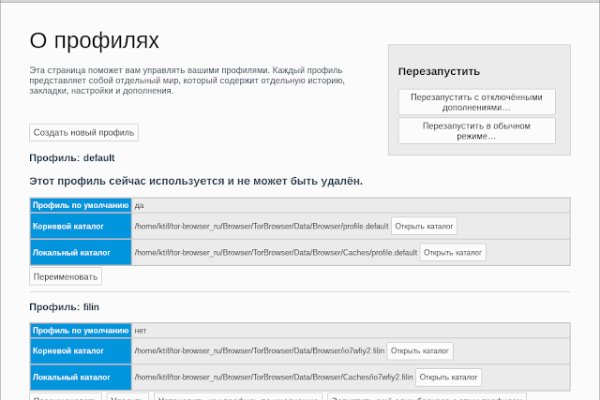Click the 'Профиль: filin' heading

click(65, 307)
